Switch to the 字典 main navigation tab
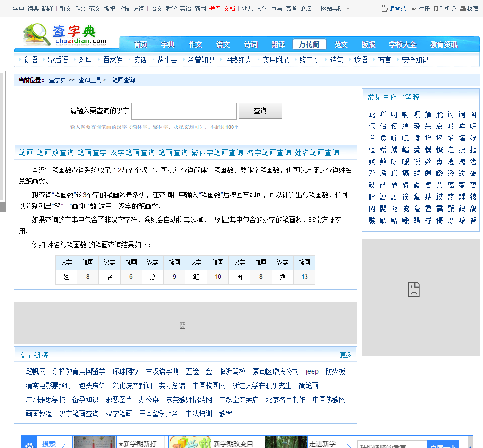 (x=168, y=44)
